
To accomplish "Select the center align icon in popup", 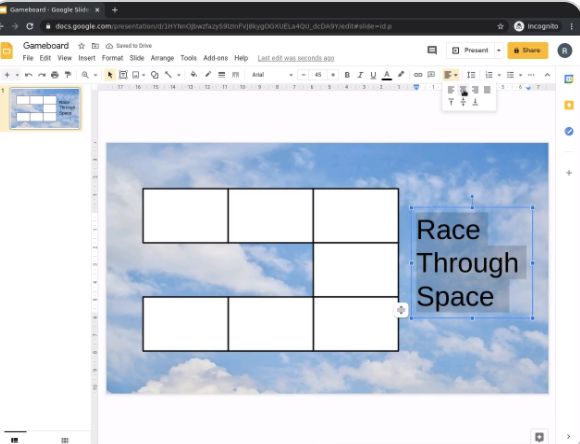I will [x=463, y=90].
